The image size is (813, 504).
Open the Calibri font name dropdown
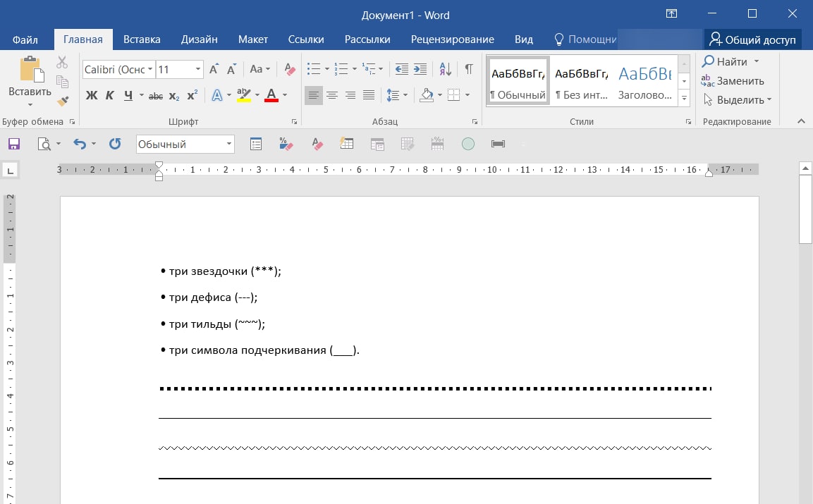point(149,69)
